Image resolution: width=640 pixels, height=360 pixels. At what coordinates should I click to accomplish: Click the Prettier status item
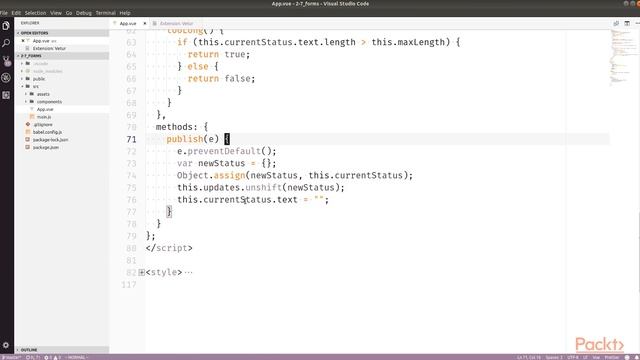[611, 358]
